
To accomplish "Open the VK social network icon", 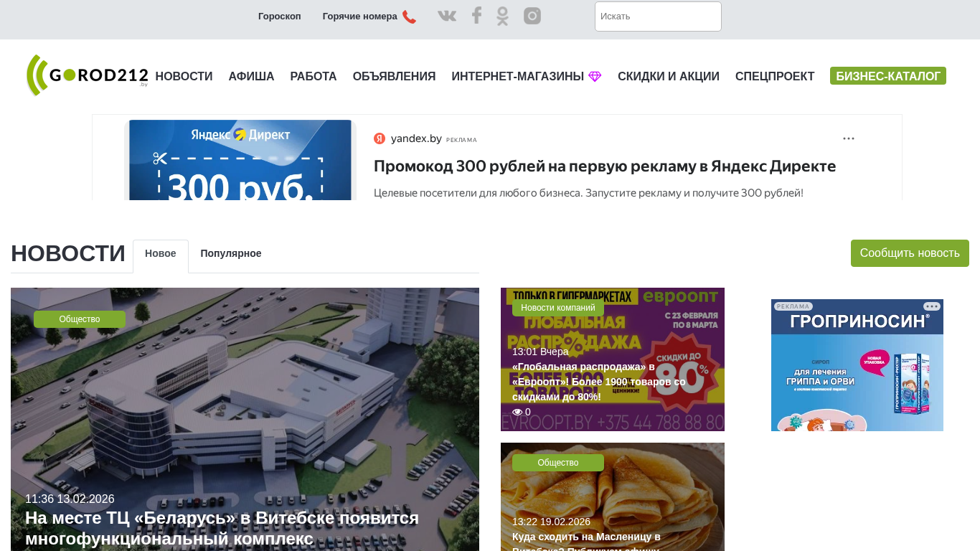I will click(447, 16).
